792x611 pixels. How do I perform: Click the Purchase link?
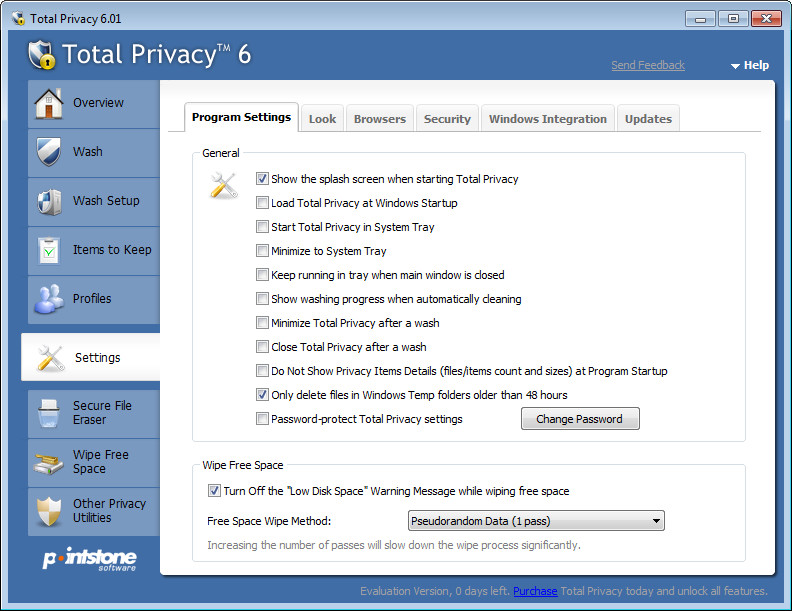pyautogui.click(x=535, y=591)
